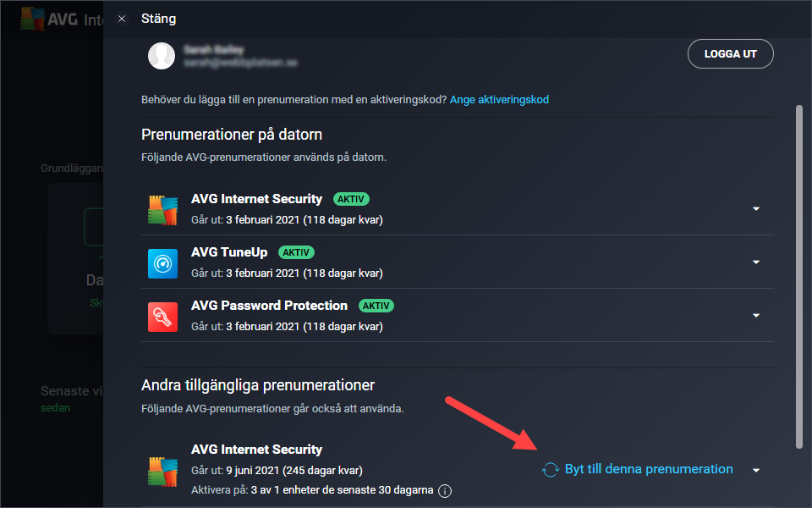Select the AVG Password Protection row title
This screenshot has height=508, width=812.
[269, 306]
